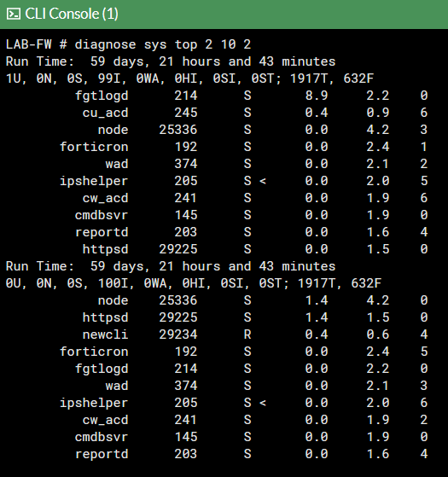Click the ipshelper row ending in 5
This screenshot has height=477, width=448.
tap(243, 181)
